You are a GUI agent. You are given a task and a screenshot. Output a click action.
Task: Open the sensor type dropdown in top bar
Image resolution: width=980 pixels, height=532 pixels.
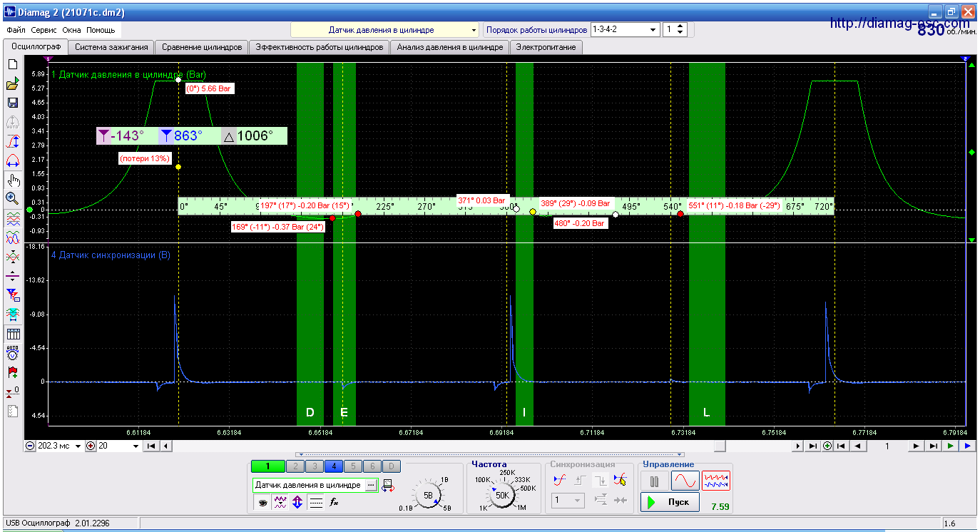pos(385,30)
